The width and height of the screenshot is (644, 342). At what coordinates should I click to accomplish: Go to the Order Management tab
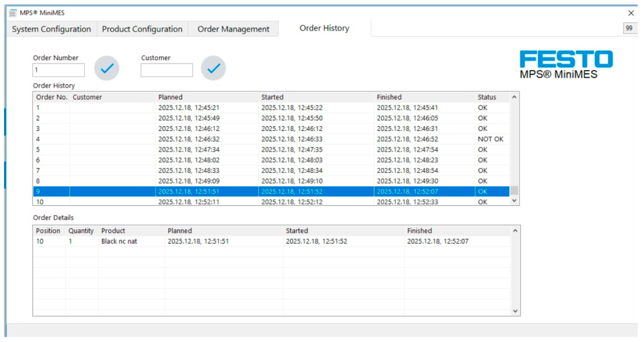pos(233,29)
